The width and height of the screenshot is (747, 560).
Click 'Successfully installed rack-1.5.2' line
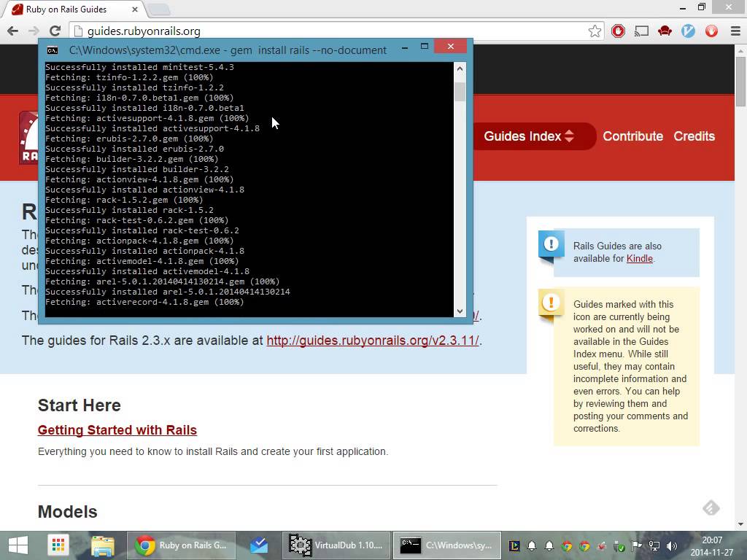(x=129, y=210)
